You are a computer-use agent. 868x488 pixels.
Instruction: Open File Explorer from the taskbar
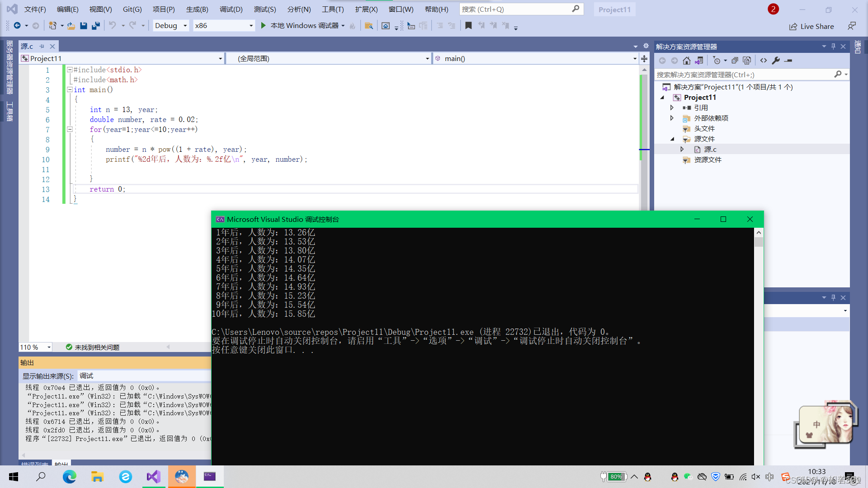97,477
